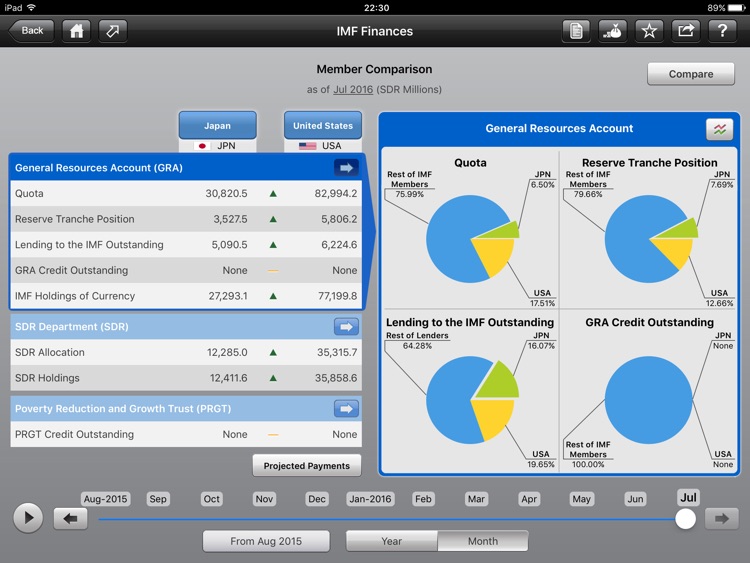Click GRA Credit Outstanding pie chart

(649, 400)
